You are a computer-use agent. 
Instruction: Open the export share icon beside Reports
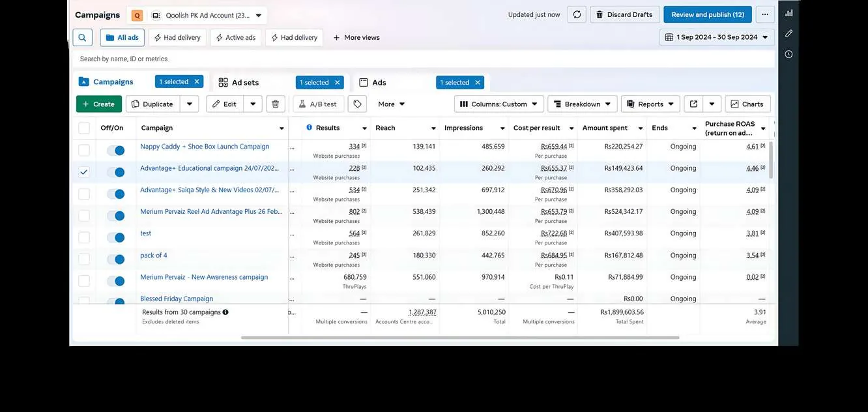[693, 104]
